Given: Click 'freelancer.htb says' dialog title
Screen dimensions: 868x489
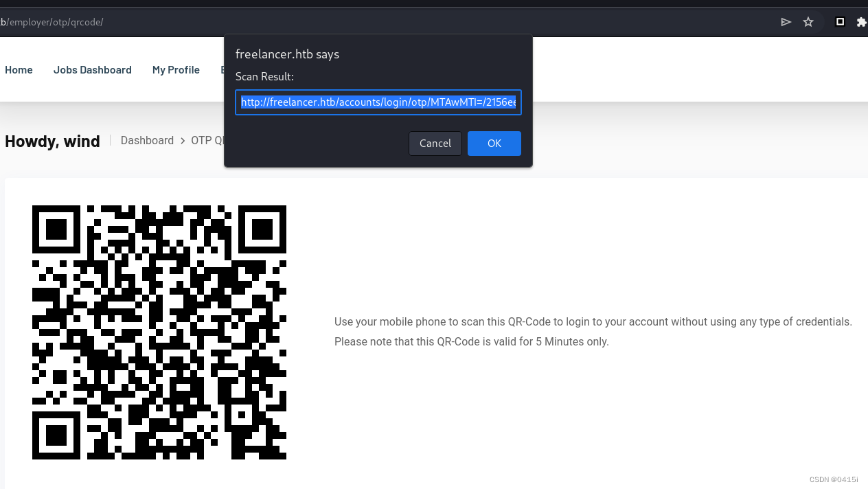Looking at the screenshot, I should coord(287,54).
